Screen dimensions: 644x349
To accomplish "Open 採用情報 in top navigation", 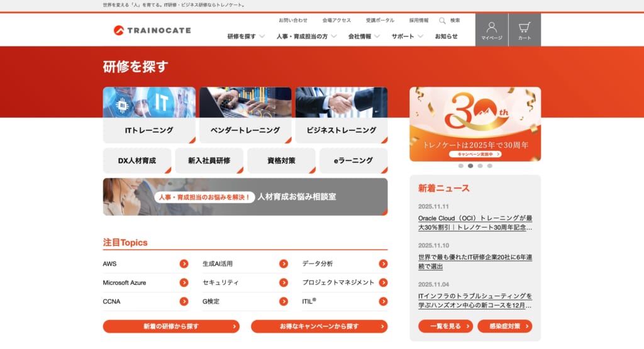I will (418, 20).
